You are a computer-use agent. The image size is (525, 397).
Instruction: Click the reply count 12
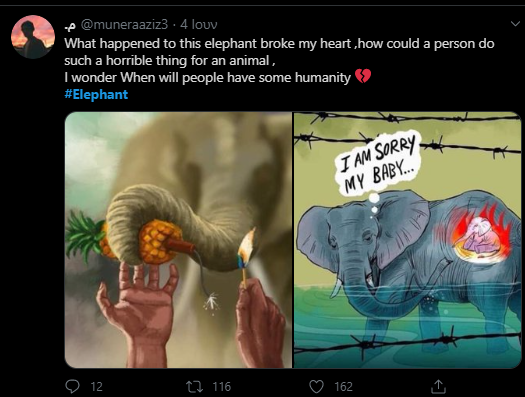pyautogui.click(x=96, y=387)
